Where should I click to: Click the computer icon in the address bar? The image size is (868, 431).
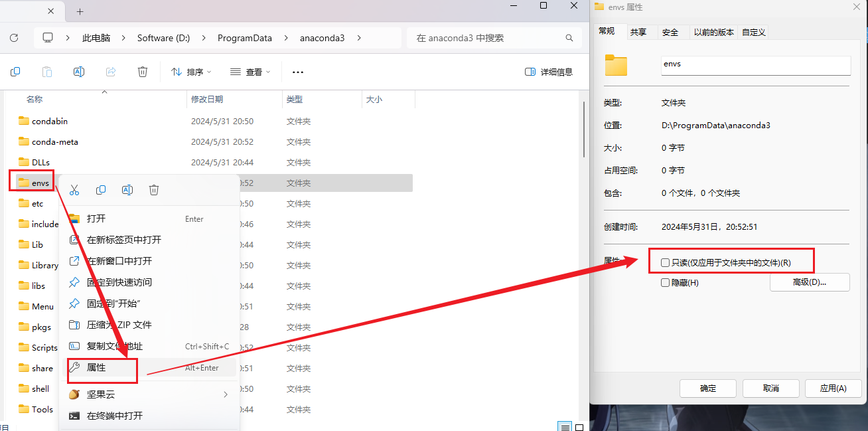(x=48, y=38)
